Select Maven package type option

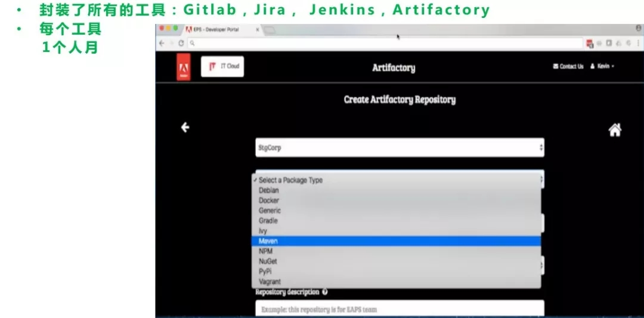coord(396,241)
